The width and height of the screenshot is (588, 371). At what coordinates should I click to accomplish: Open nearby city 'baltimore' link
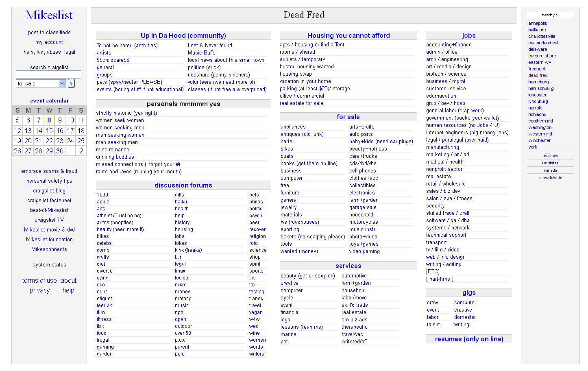click(x=537, y=30)
